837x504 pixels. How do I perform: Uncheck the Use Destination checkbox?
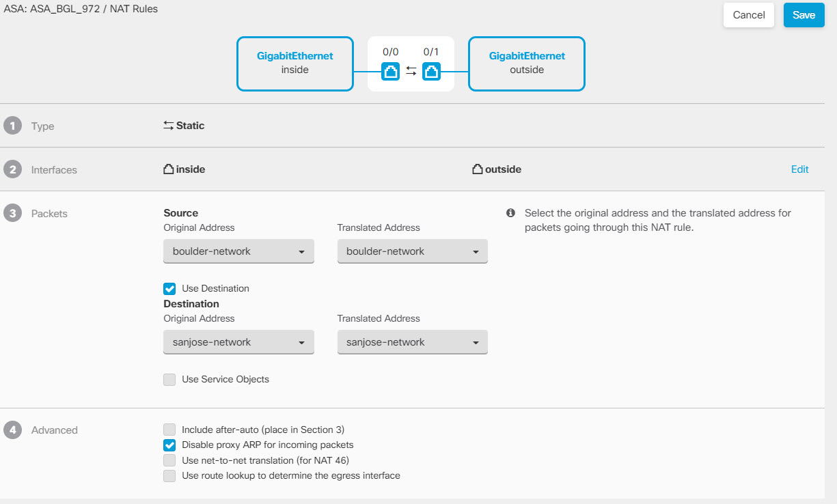pyautogui.click(x=169, y=288)
